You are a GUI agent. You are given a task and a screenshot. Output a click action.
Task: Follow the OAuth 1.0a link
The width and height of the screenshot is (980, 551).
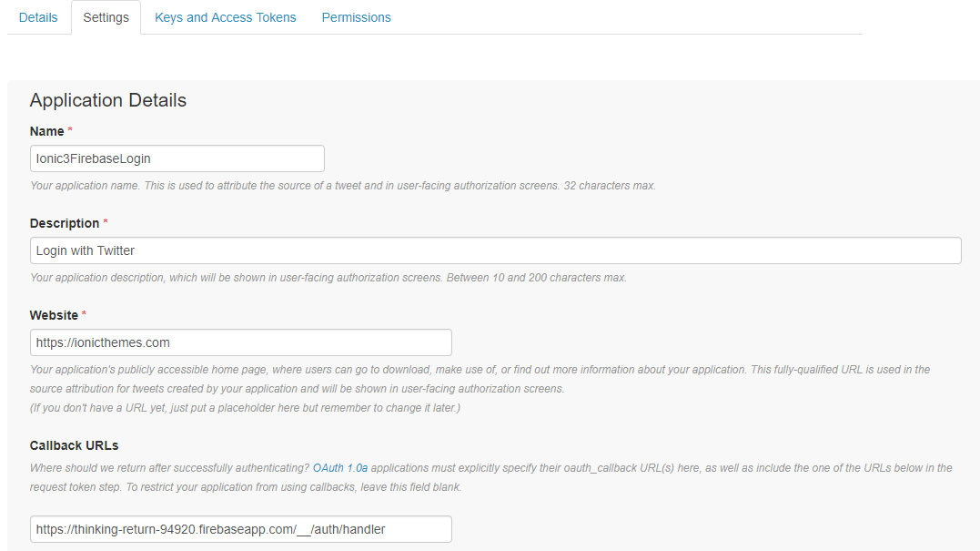click(340, 468)
